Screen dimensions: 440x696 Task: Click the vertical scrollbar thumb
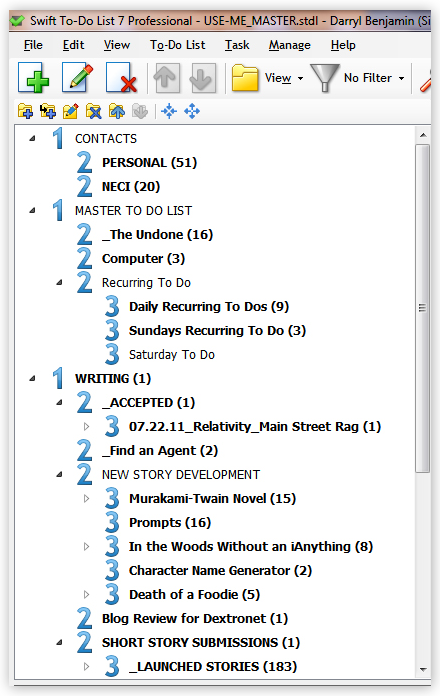423,308
